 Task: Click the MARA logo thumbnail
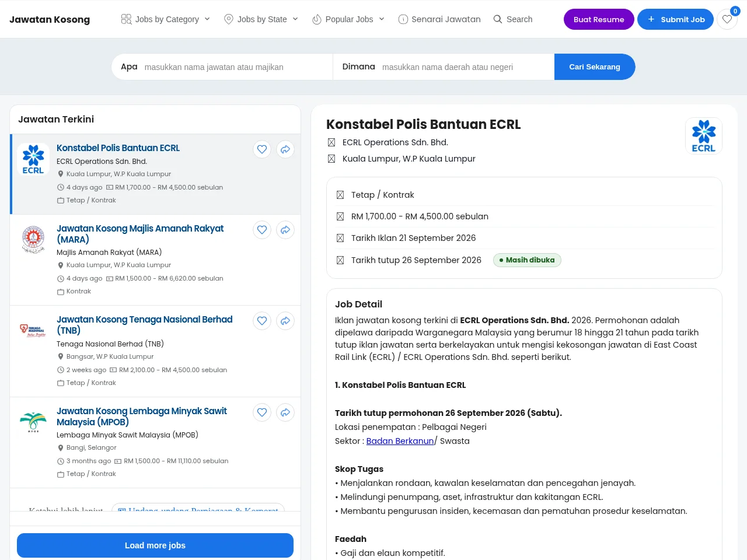[33, 239]
